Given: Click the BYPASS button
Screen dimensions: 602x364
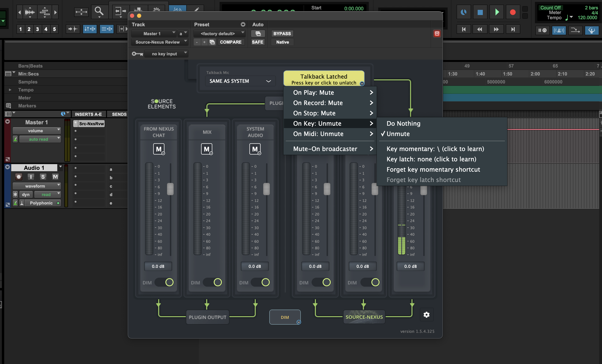Looking at the screenshot, I should coord(282,34).
